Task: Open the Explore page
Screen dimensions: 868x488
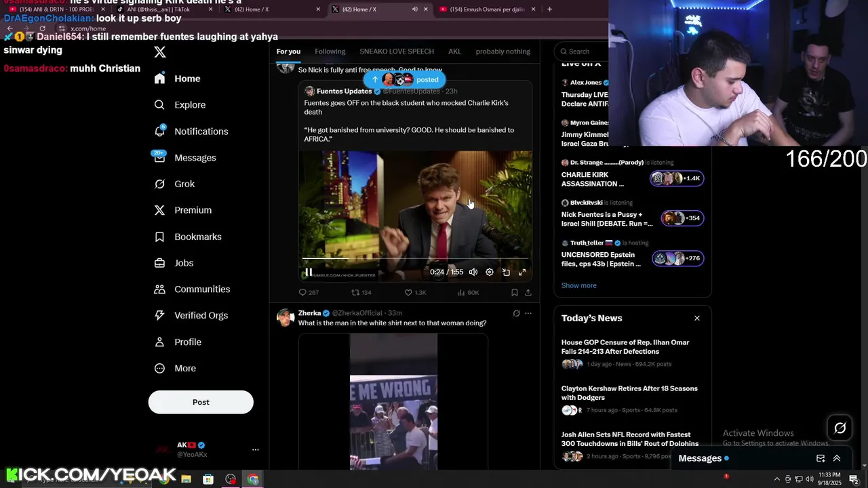Action: 180,105
